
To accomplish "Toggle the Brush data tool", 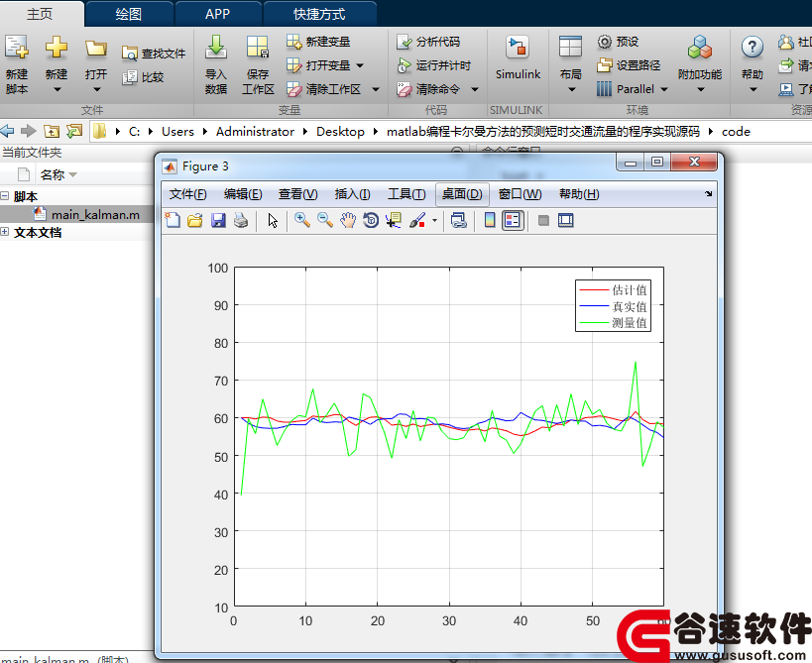I will (x=417, y=220).
